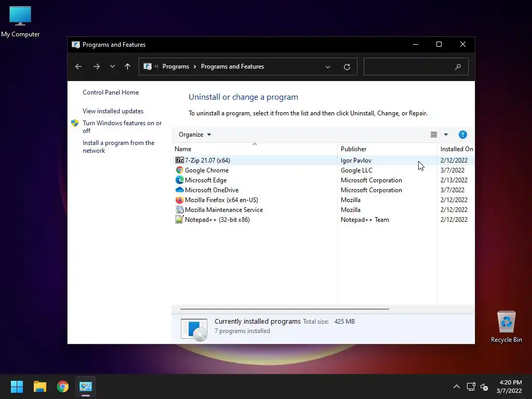Click the Microsoft Edge icon in program list
The image size is (532, 399).
(179, 180)
